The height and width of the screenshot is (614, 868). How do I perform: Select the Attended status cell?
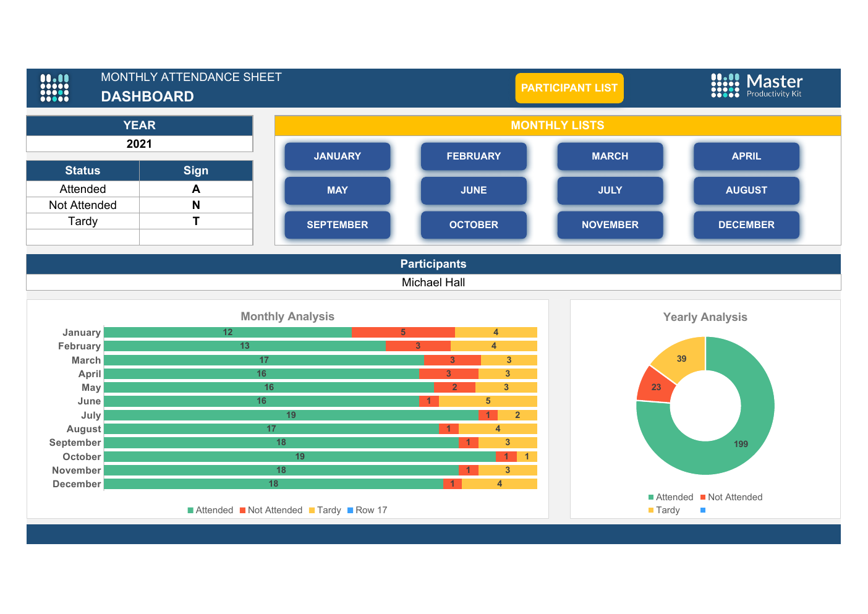coord(83,189)
